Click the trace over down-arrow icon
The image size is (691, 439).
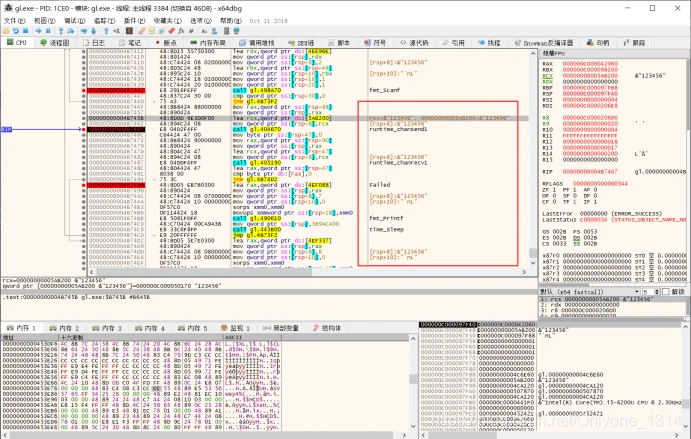coord(93,31)
